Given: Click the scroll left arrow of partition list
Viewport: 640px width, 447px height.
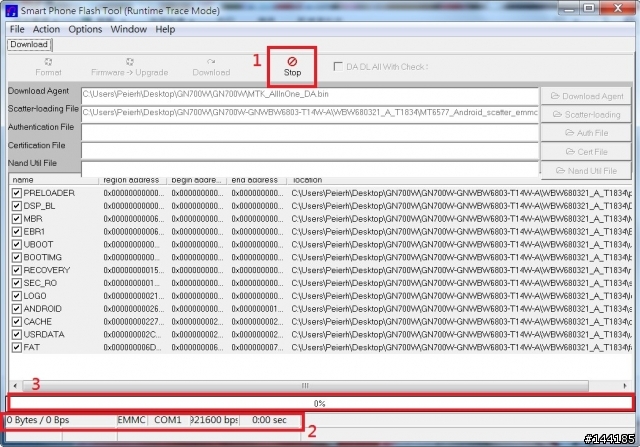Looking at the screenshot, I should [x=15, y=385].
